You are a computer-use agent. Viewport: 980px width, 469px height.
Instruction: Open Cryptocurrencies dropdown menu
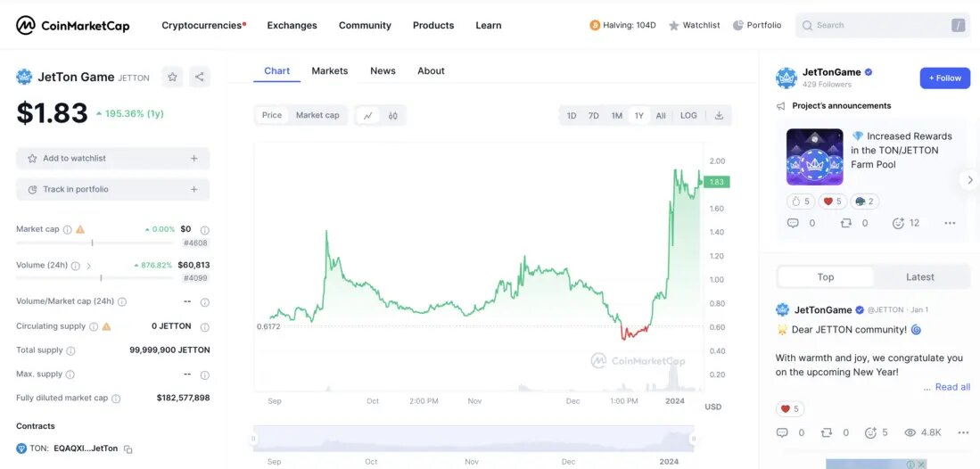[203, 25]
